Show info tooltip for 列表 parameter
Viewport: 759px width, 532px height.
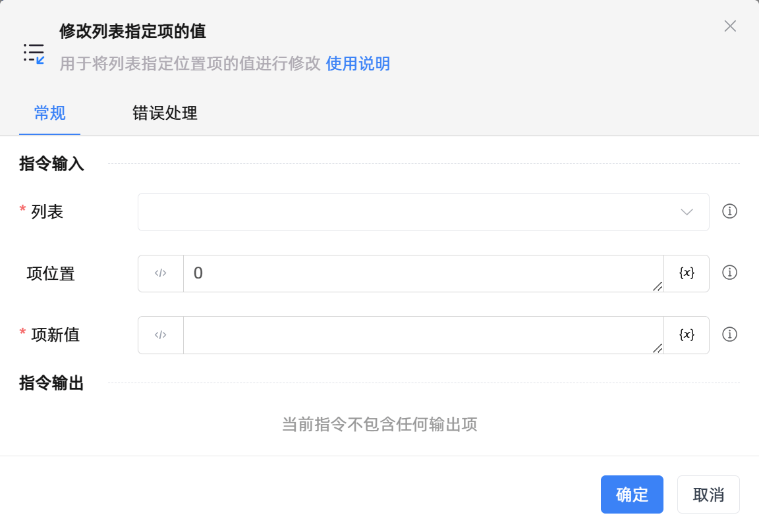coord(729,211)
